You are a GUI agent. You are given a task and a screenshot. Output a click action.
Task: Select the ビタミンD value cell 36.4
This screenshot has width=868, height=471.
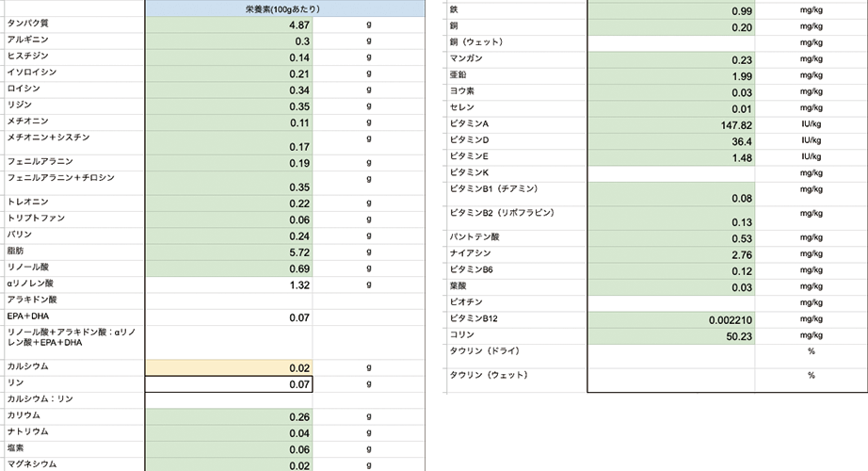(x=671, y=140)
